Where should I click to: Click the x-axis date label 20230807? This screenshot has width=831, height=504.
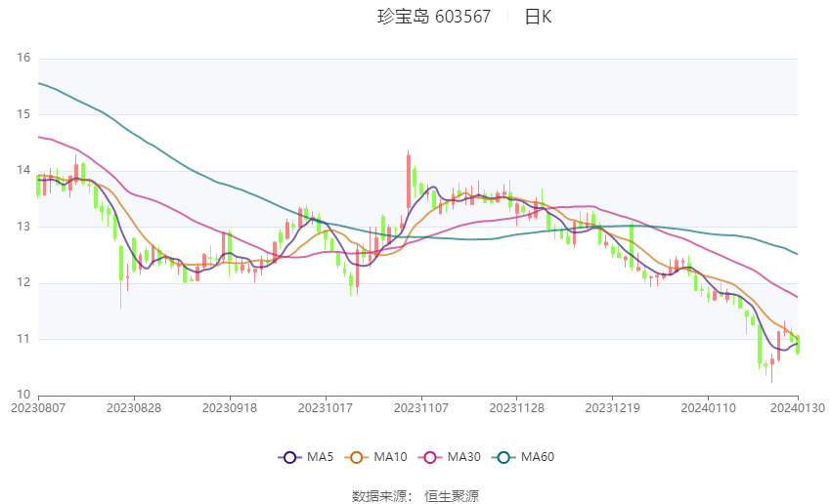38,408
